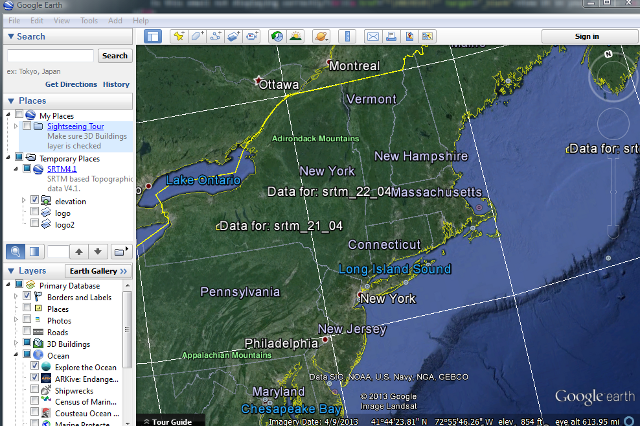This screenshot has width=640, height=426.
Task: Add a path from the toolbar
Action: coord(216,36)
